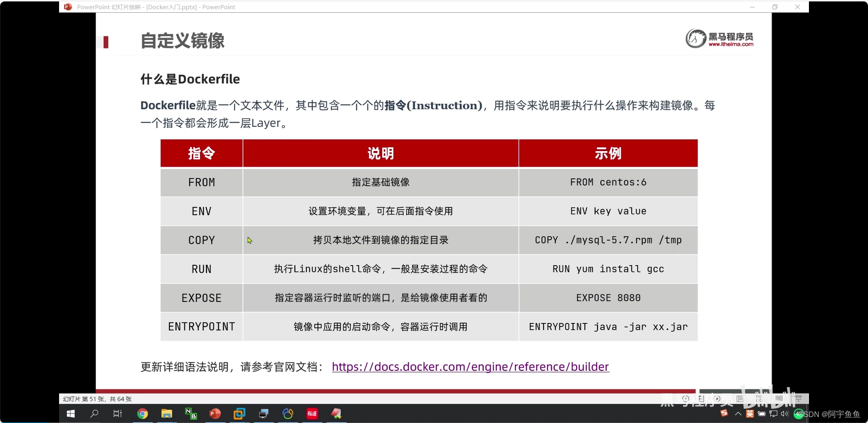This screenshot has height=423, width=868.
Task: Click the 黑马程序员 itheima logo
Action: pyautogui.click(x=719, y=38)
